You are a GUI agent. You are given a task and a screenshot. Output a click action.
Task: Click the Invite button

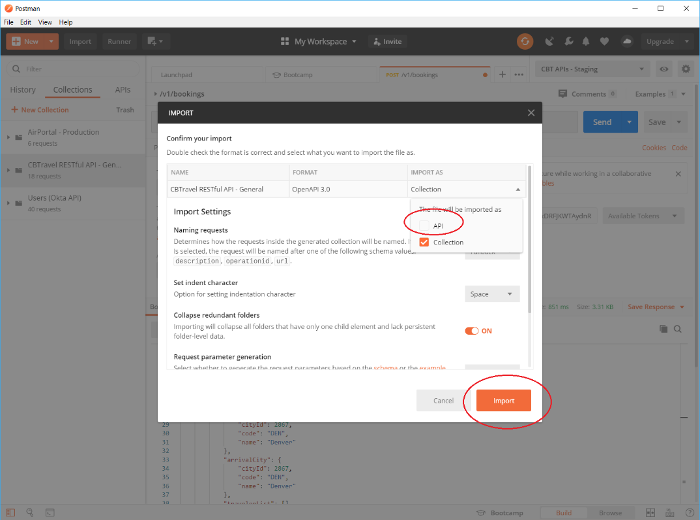pyautogui.click(x=388, y=42)
